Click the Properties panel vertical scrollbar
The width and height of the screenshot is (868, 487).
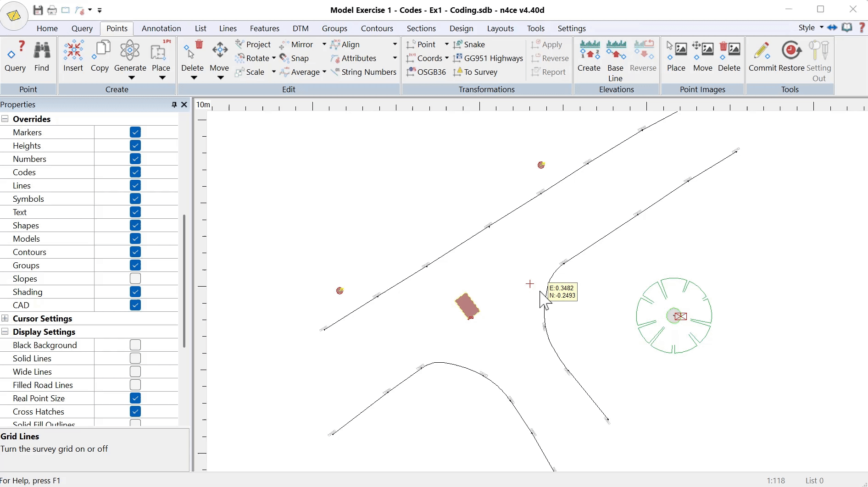184,280
